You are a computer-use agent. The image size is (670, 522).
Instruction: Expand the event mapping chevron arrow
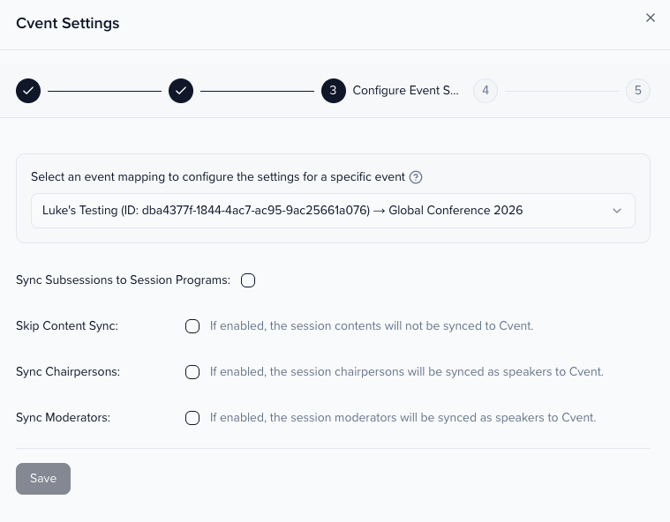[617, 211]
